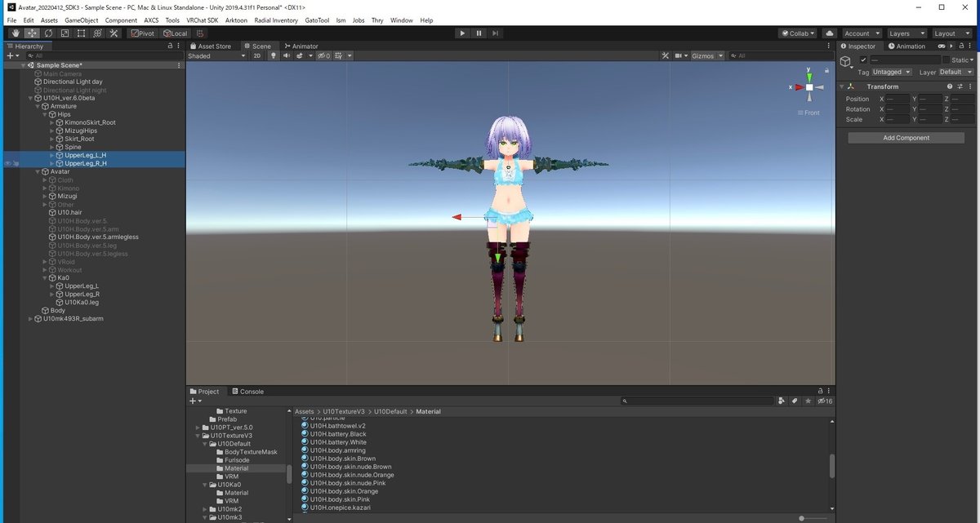Switch to the Console tab
Screen dimensions: 980x523
coord(247,392)
